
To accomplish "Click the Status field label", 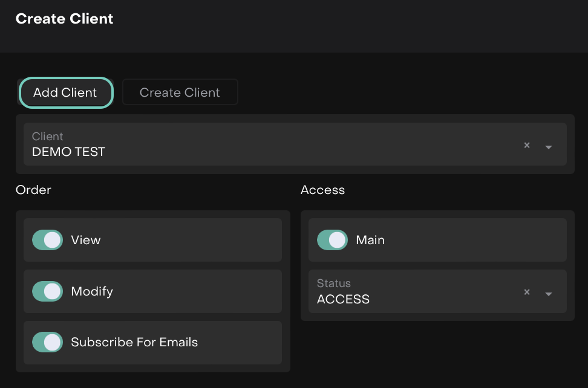I will pos(333,283).
